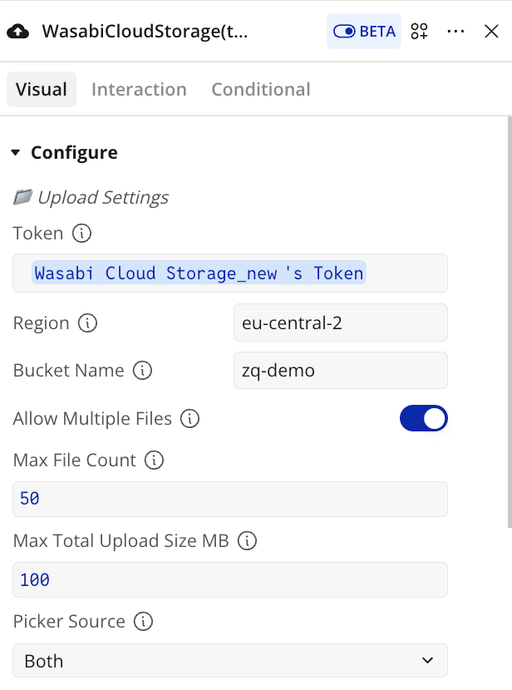This screenshot has height=690, width=512.
Task: Click the Token info icon
Action: tap(82, 233)
